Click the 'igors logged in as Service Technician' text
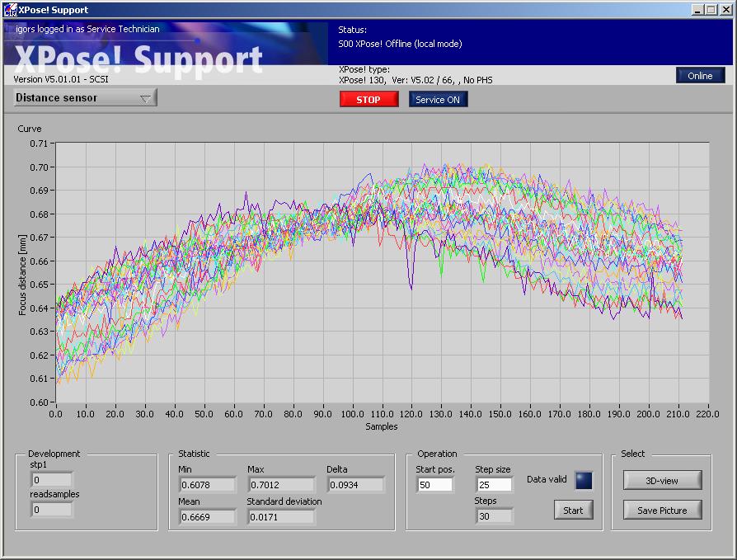The height and width of the screenshot is (560, 737). click(x=87, y=29)
